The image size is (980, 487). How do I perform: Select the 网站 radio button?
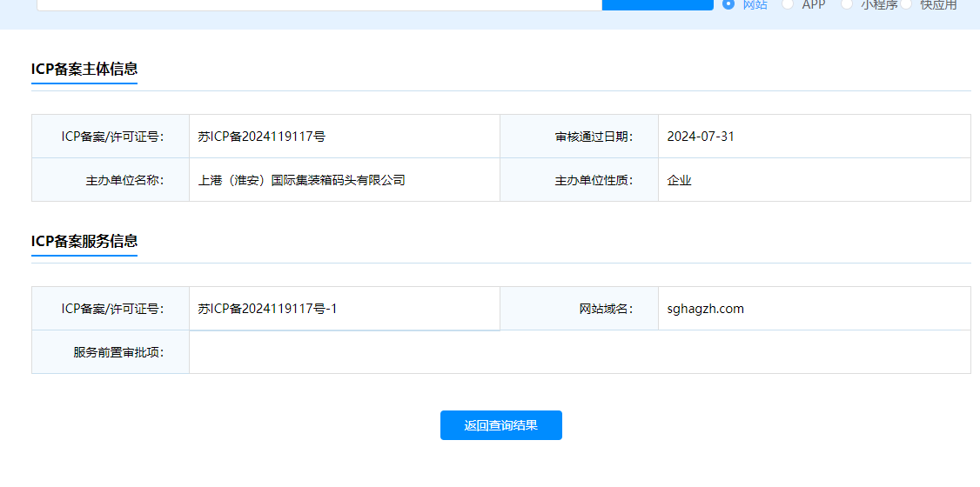(728, 3)
